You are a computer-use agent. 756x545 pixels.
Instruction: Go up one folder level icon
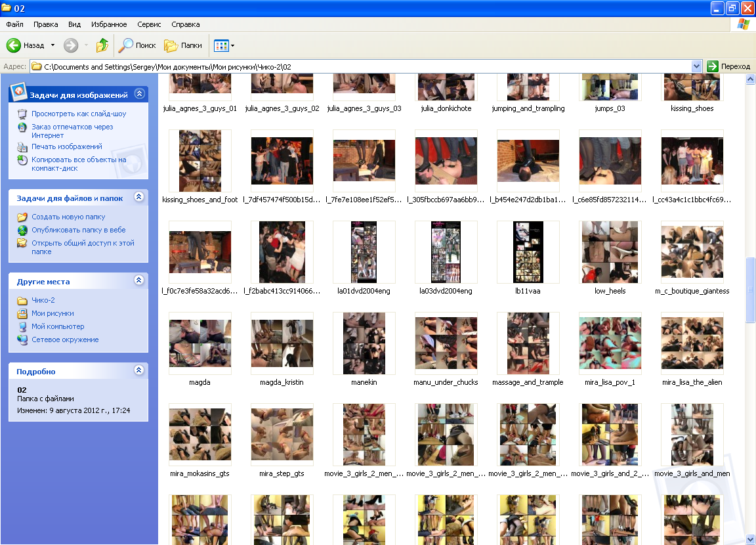coord(102,45)
